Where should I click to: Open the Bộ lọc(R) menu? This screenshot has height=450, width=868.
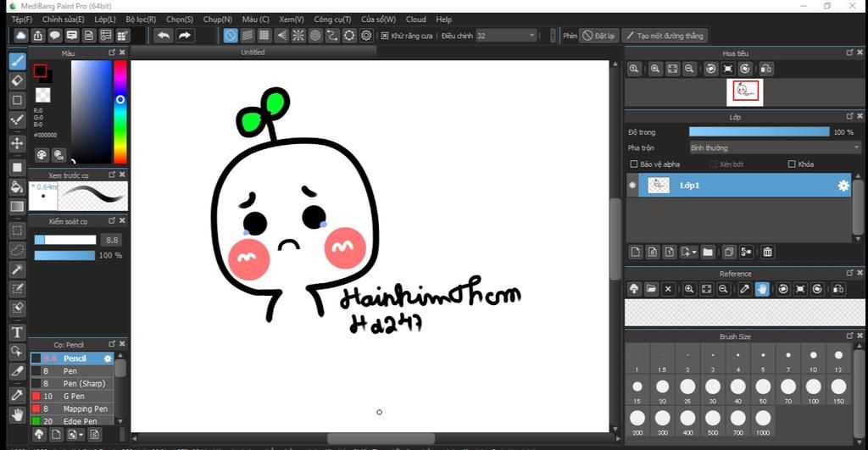pos(141,19)
